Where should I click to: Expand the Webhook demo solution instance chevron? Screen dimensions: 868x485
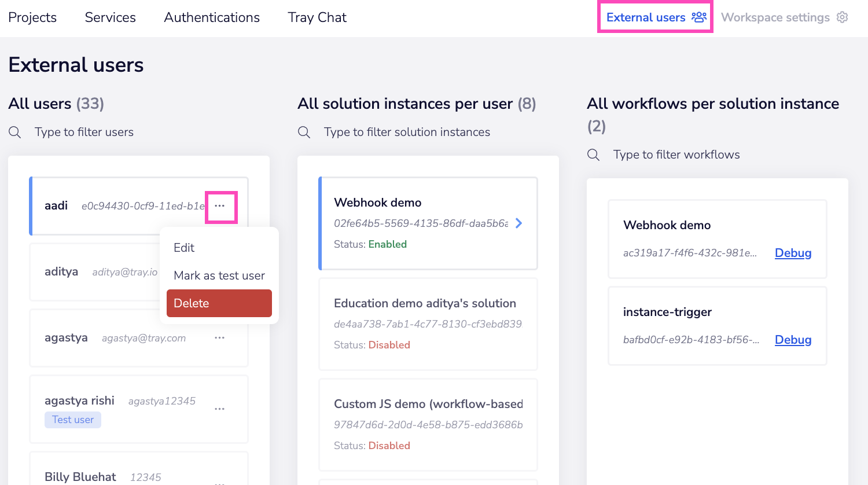coord(519,223)
